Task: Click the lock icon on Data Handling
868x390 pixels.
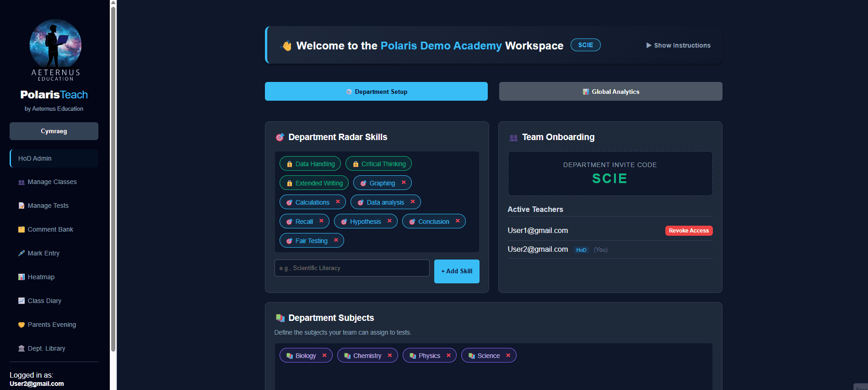Action: pos(289,164)
